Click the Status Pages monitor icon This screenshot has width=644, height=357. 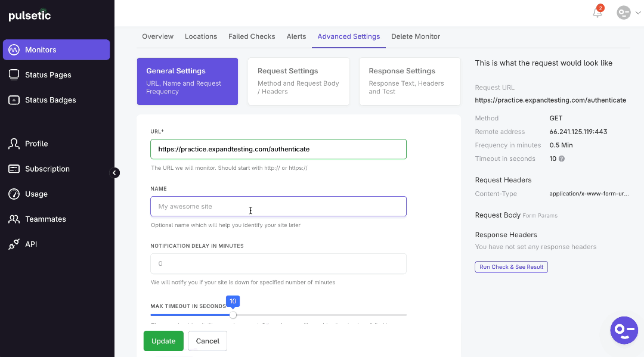click(14, 74)
